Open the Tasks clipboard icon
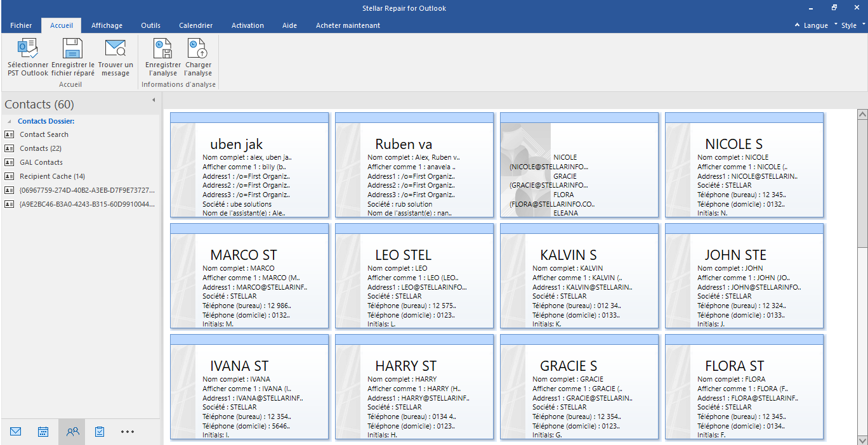Image resolution: width=868 pixels, height=445 pixels. click(x=100, y=432)
